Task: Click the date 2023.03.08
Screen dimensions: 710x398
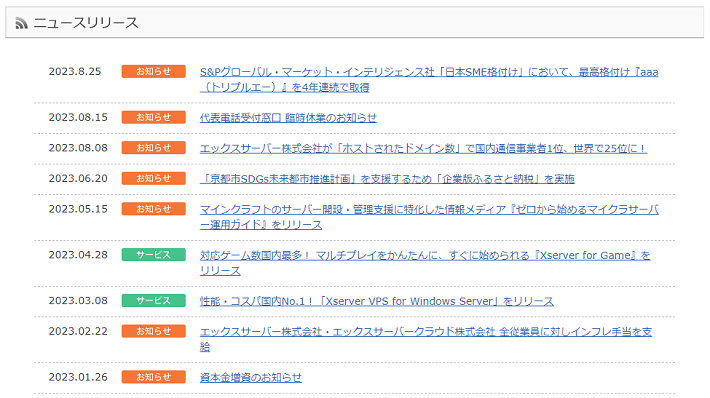Action: 78,301
